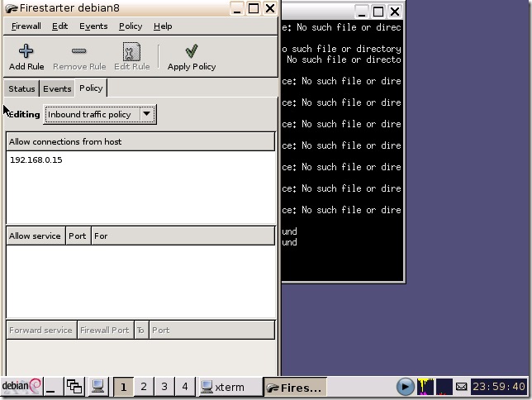Image resolution: width=532 pixels, height=400 pixels.
Task: Click the For column header
Action: click(x=183, y=236)
